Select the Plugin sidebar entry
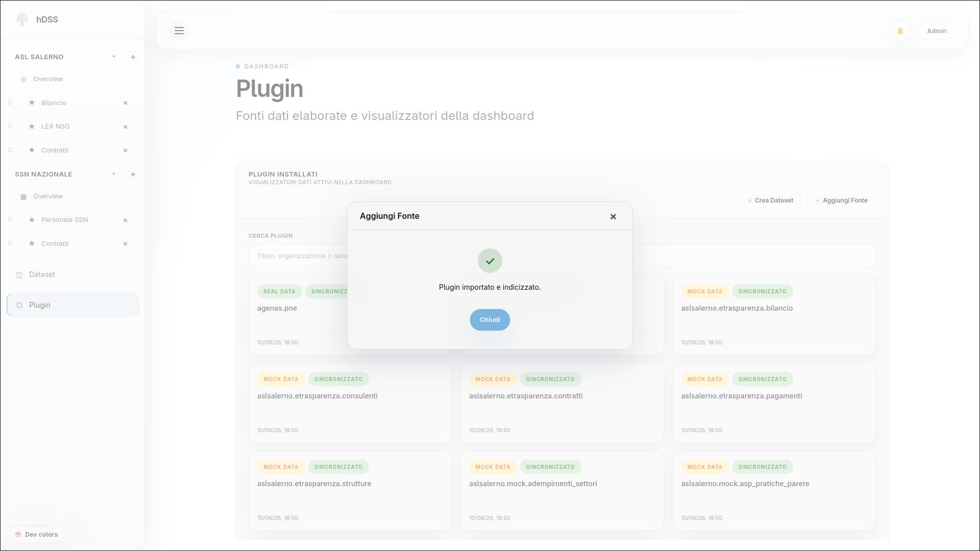 (72, 305)
